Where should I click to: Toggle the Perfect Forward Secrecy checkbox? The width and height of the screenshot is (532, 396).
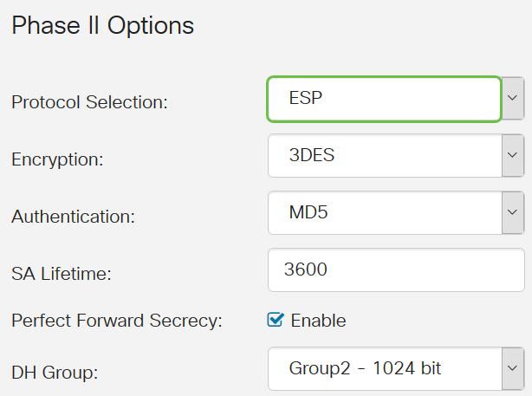pos(276,321)
